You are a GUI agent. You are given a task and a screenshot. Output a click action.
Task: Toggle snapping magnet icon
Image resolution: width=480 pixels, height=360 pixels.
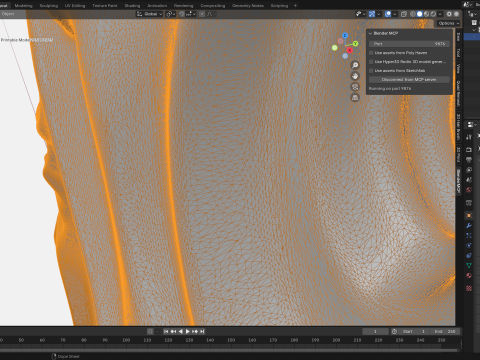click(182, 14)
